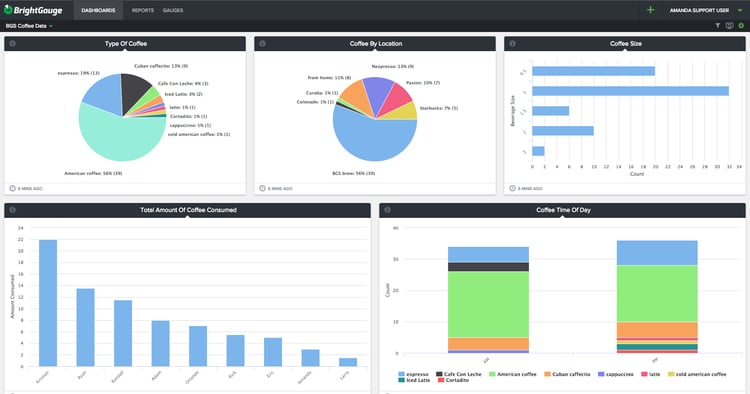The image size is (750, 394).
Task: Click the filter funnel icon
Action: click(717, 26)
